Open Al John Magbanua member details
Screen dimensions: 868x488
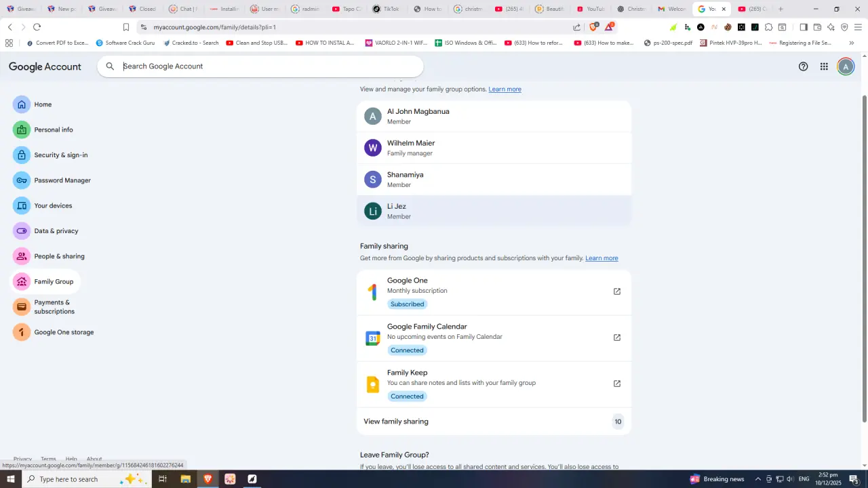pyautogui.click(x=494, y=116)
